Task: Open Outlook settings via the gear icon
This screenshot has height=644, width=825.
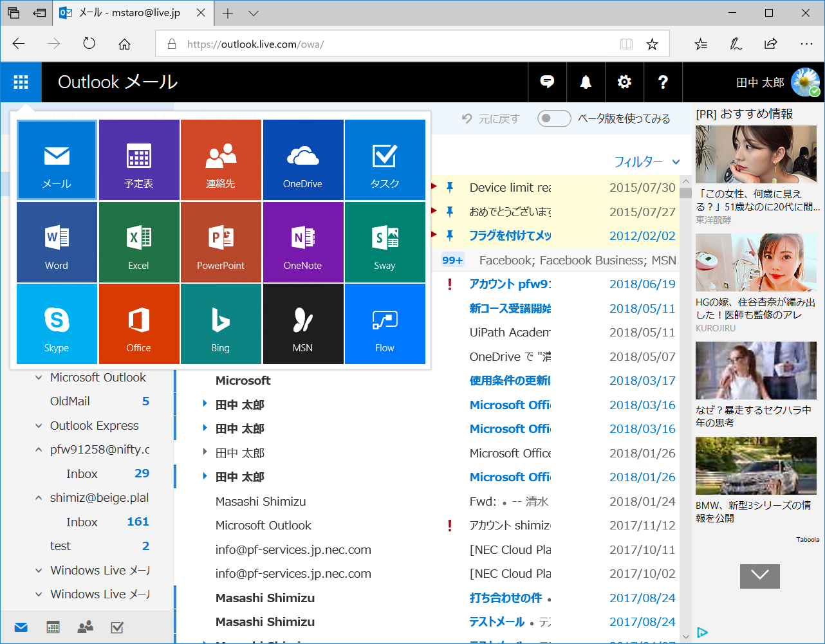Action: pos(624,82)
